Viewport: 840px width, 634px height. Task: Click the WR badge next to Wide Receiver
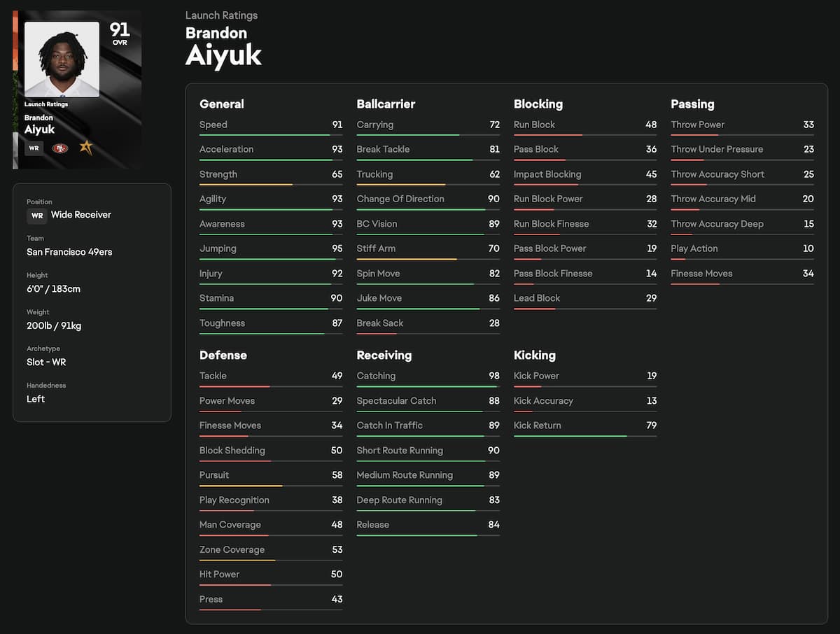pyautogui.click(x=36, y=216)
